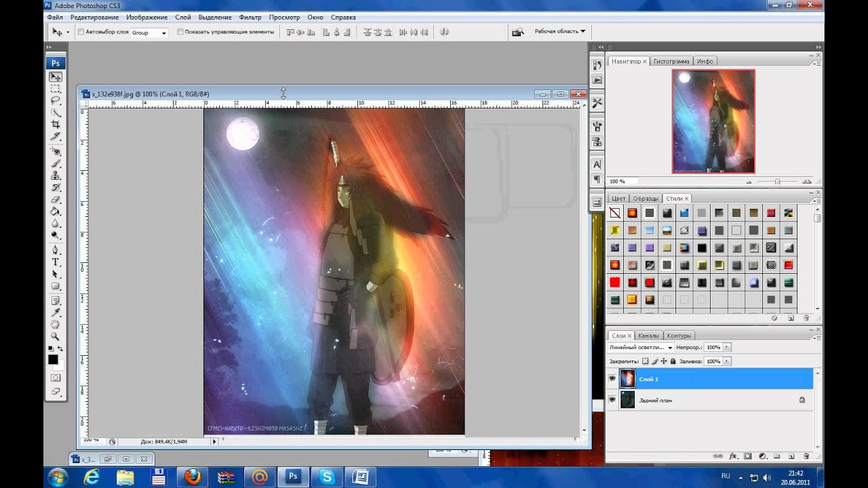Switch to the Гистограмма tab
Image resolution: width=868 pixels, height=488 pixels.
(x=671, y=61)
